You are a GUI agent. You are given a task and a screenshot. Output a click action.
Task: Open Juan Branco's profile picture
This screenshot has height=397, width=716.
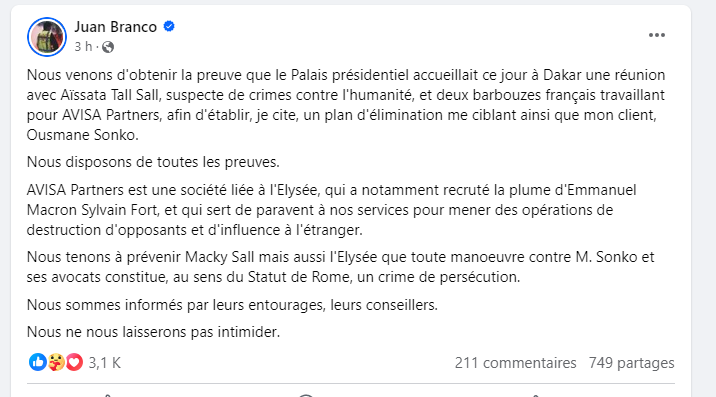47,37
